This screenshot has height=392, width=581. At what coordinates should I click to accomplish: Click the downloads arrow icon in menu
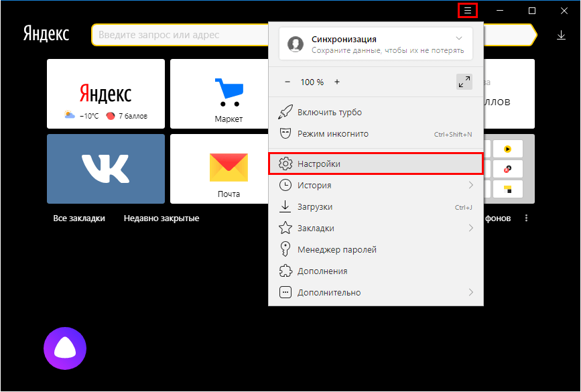point(285,206)
